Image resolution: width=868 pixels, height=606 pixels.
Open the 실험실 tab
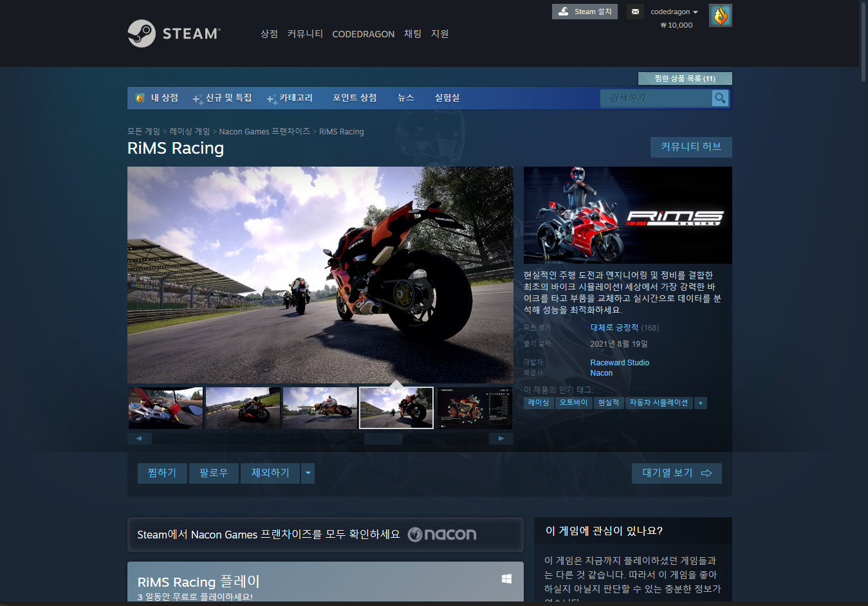tap(447, 98)
